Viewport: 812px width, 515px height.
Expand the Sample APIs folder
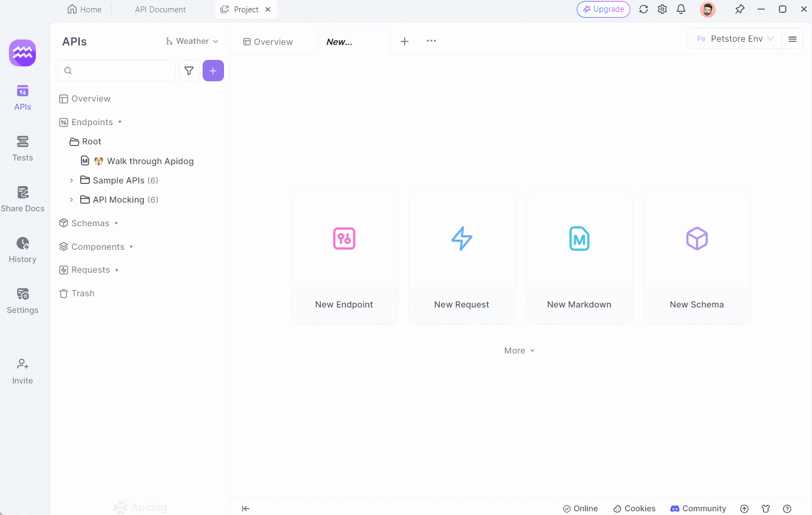72,180
